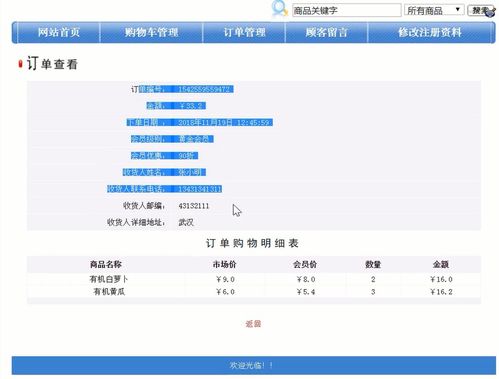
Task: Click the product name 有机黄瓜
Action: 109,292
